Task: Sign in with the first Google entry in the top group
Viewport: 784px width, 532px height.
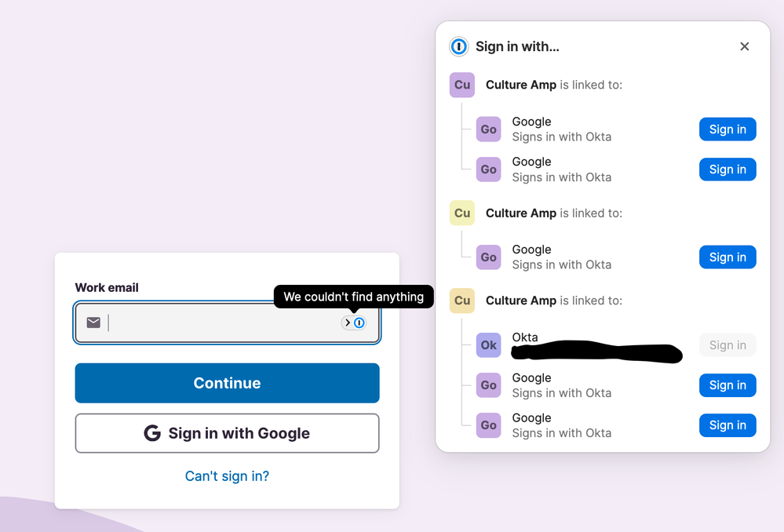Action: pyautogui.click(x=727, y=129)
